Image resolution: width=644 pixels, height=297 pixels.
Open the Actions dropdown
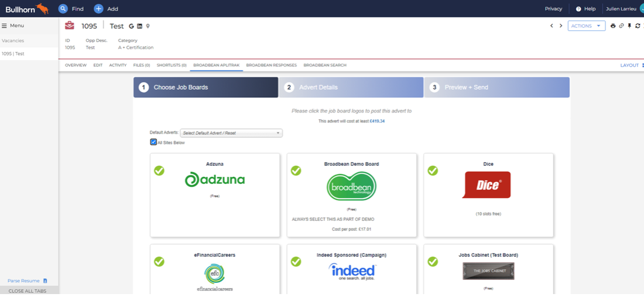coord(587,26)
